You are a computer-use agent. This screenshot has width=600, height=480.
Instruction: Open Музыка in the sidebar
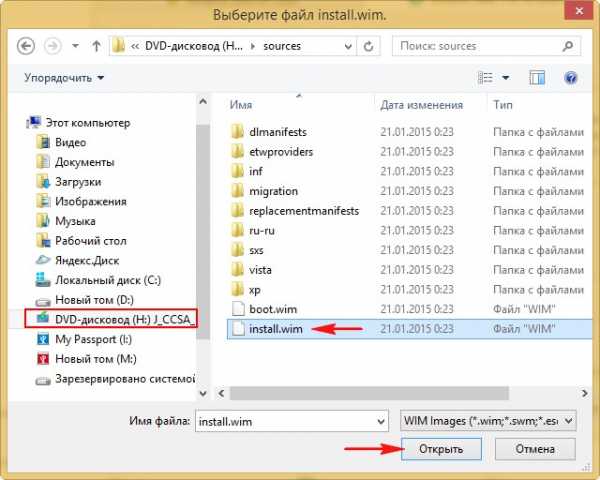[66, 221]
